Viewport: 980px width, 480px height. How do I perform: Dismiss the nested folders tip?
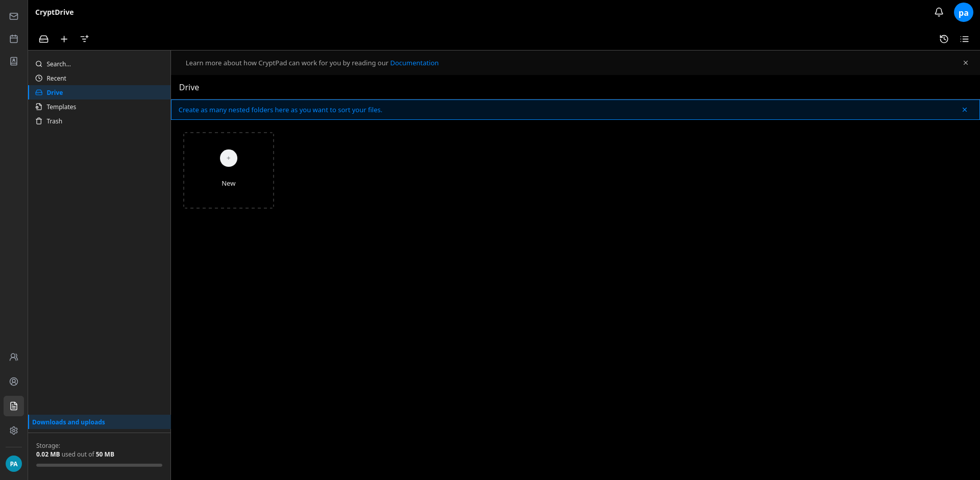pos(964,110)
